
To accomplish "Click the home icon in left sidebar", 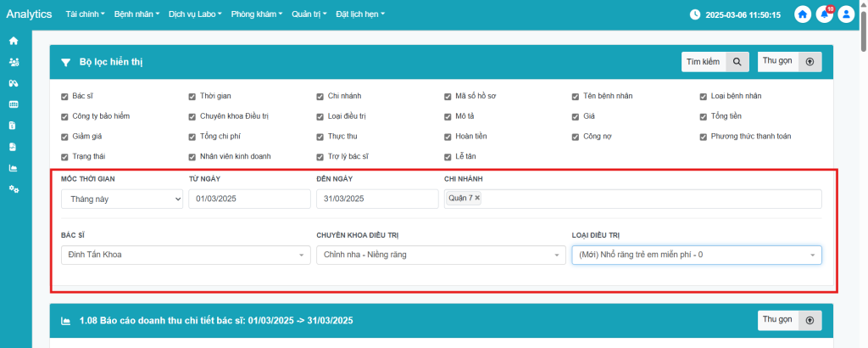I will pyautogui.click(x=14, y=41).
